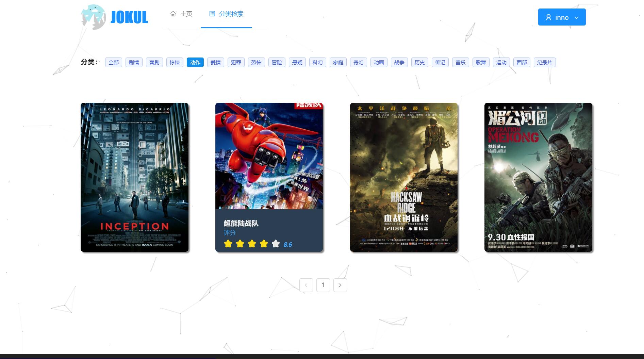644x359 pixels.
Task: Select the 悬疑 category tag
Action: (x=297, y=62)
